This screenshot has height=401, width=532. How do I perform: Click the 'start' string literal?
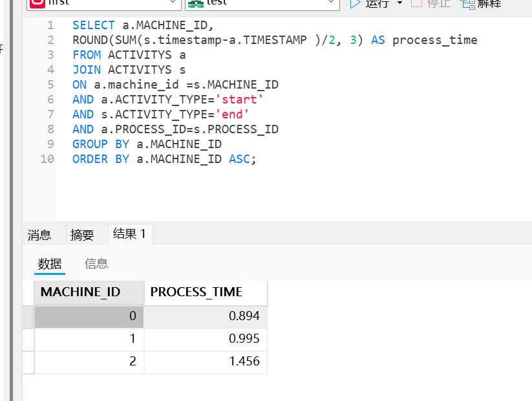pyautogui.click(x=239, y=100)
